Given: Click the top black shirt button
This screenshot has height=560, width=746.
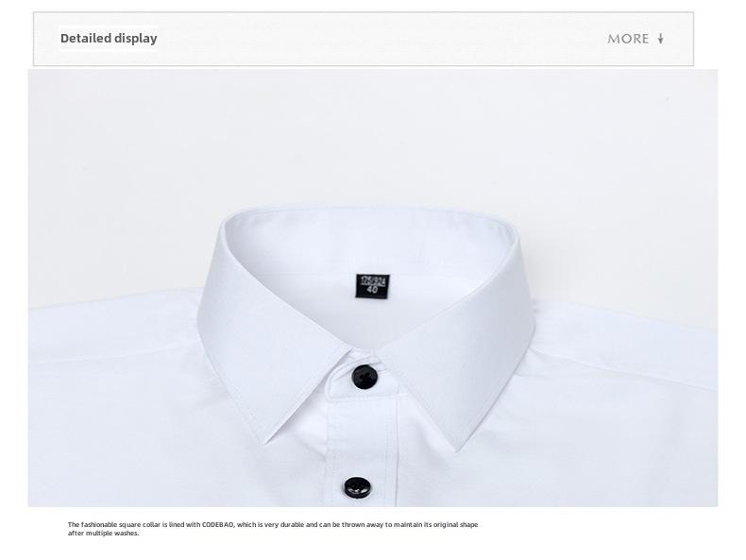Looking at the screenshot, I should (365, 376).
